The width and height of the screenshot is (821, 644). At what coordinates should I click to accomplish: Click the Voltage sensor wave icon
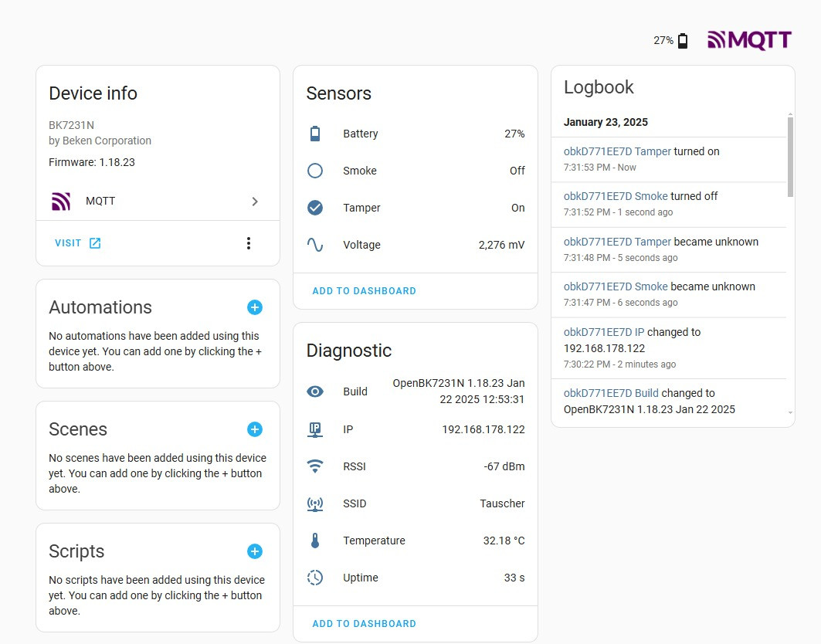pyautogui.click(x=315, y=245)
